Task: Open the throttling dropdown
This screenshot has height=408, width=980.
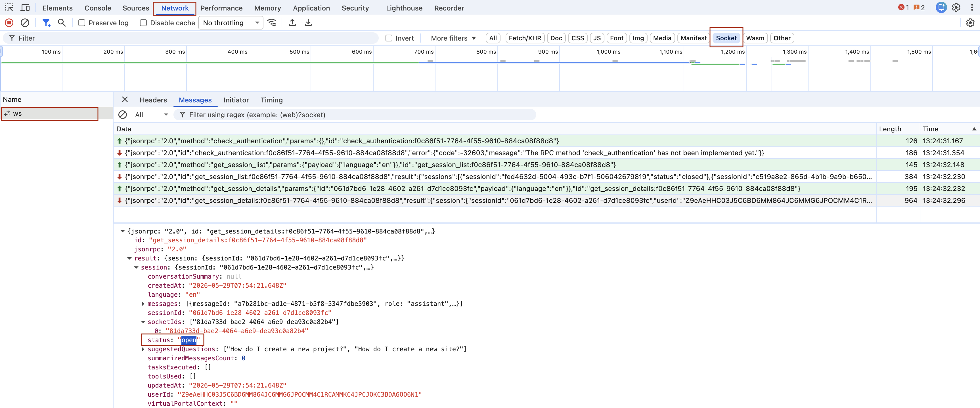Action: (x=231, y=23)
